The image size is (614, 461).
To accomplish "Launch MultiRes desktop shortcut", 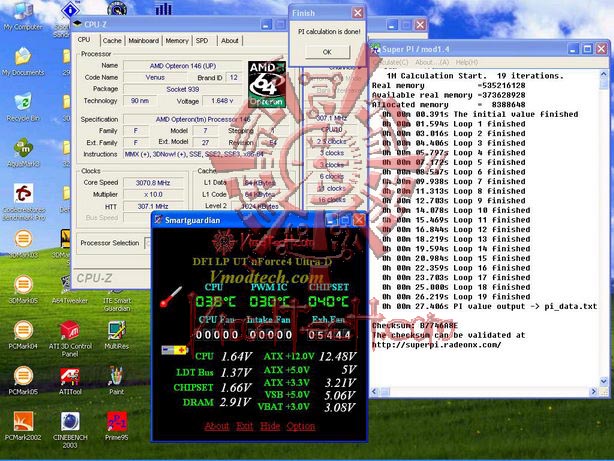I will point(116,334).
